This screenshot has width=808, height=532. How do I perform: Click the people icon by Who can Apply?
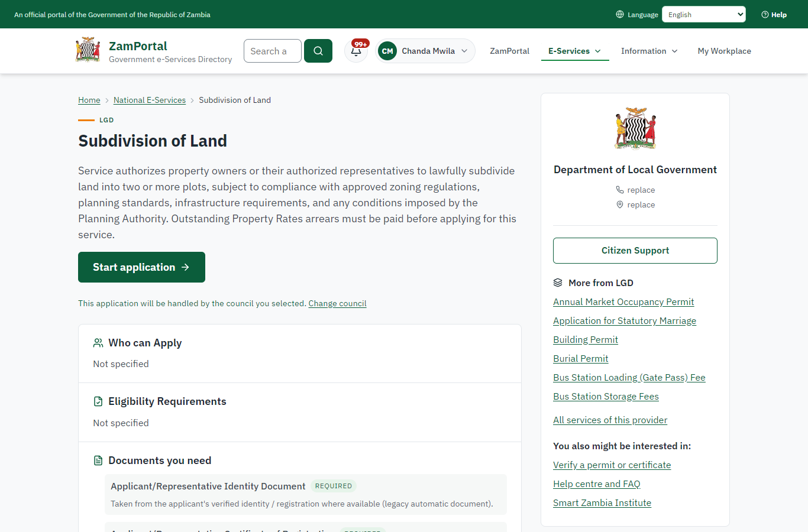[98, 343]
